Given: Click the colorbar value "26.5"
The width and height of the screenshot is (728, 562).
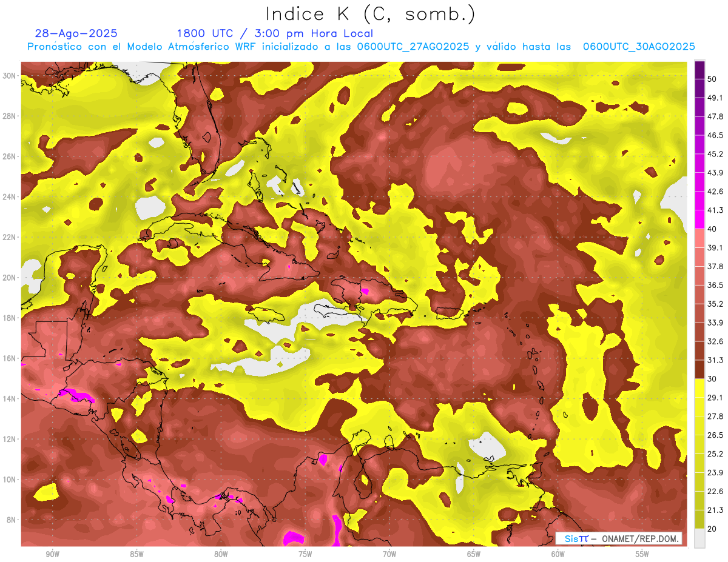Looking at the screenshot, I should (x=715, y=435).
